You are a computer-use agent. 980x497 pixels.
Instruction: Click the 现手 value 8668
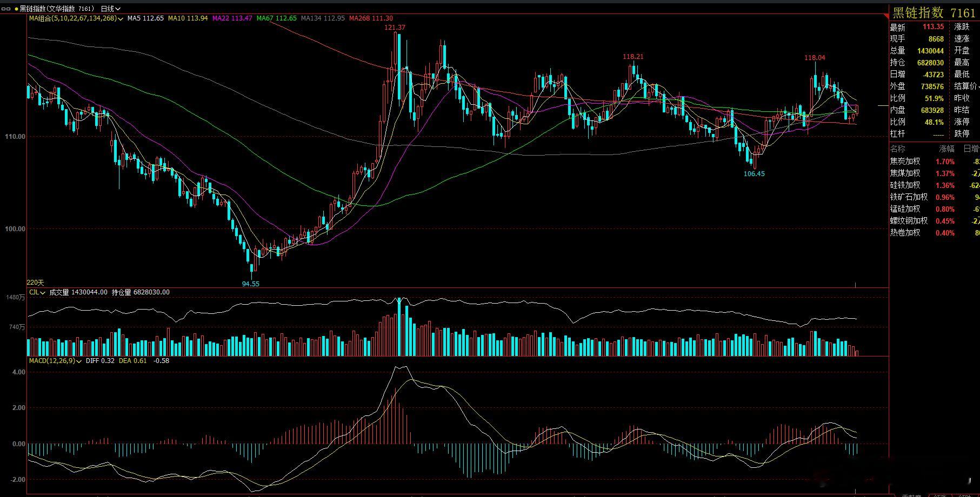click(936, 39)
